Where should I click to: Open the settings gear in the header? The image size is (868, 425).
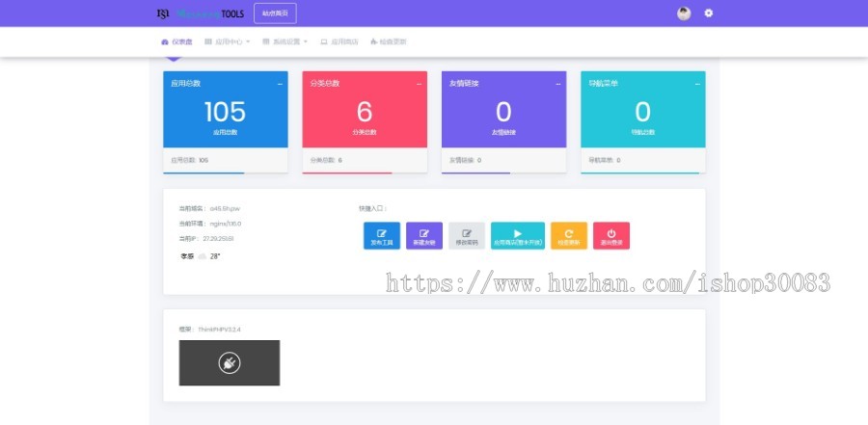coord(709,13)
